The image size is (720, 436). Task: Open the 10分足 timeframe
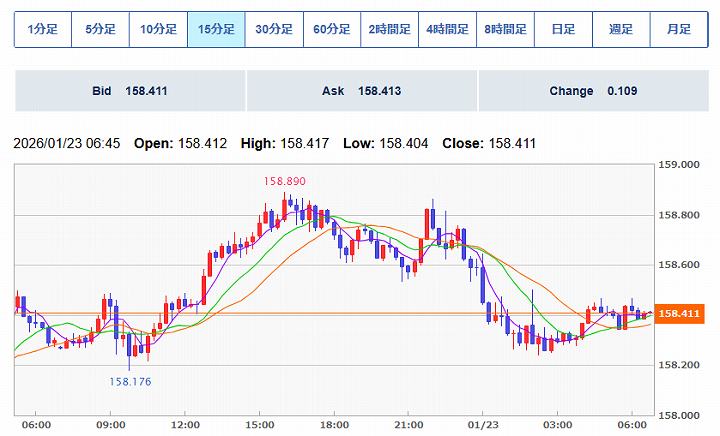pyautogui.click(x=159, y=30)
